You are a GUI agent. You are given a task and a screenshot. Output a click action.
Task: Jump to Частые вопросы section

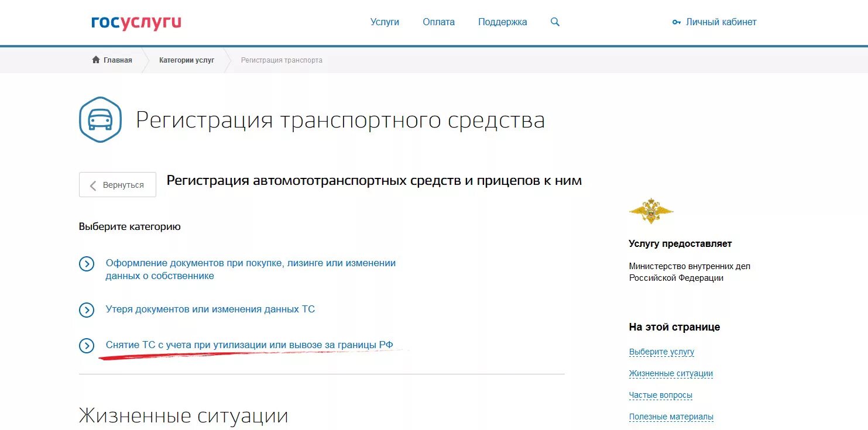coord(661,395)
